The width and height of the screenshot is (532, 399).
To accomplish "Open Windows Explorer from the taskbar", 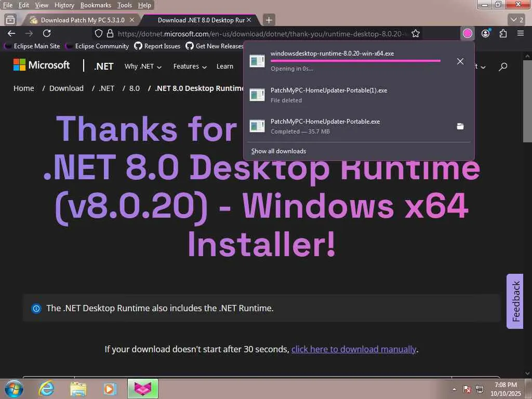I will pyautogui.click(x=78, y=389).
